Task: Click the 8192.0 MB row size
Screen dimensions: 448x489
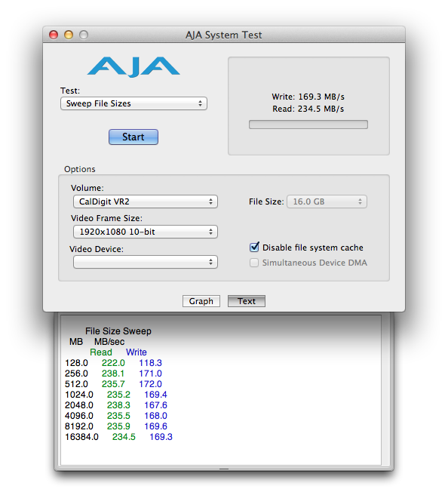Action: [x=79, y=426]
